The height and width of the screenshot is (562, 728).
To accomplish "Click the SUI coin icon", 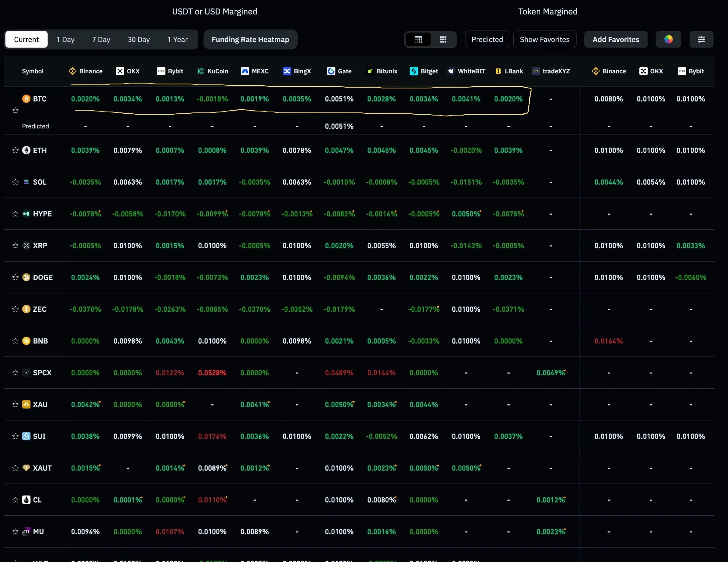I will tap(26, 436).
